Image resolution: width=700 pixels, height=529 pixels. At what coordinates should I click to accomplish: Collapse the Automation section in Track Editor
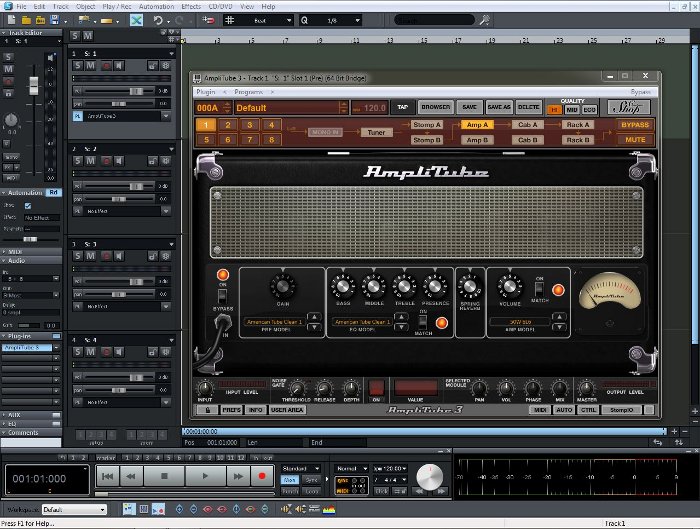coord(4,193)
